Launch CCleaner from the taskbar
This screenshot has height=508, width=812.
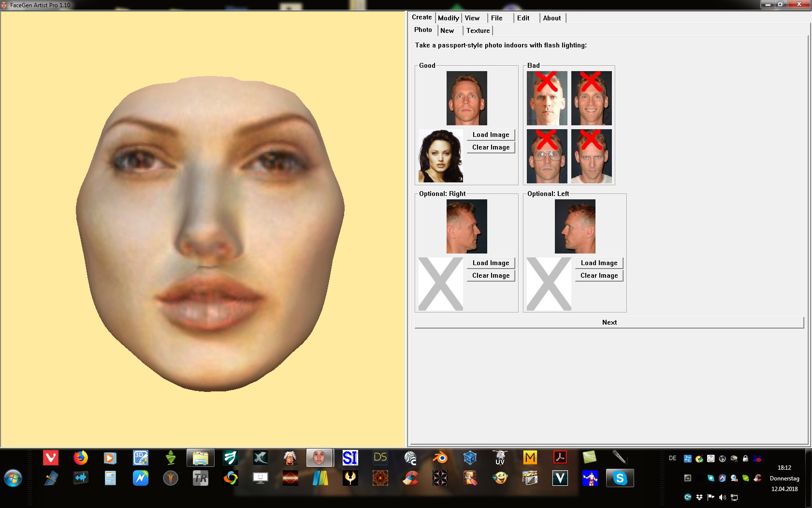[x=410, y=478]
